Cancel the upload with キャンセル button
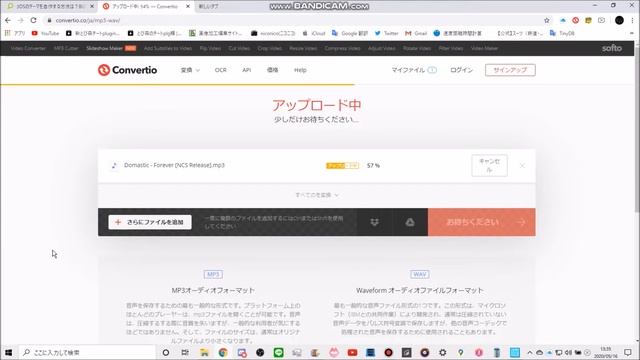The image size is (640, 360). click(x=489, y=165)
